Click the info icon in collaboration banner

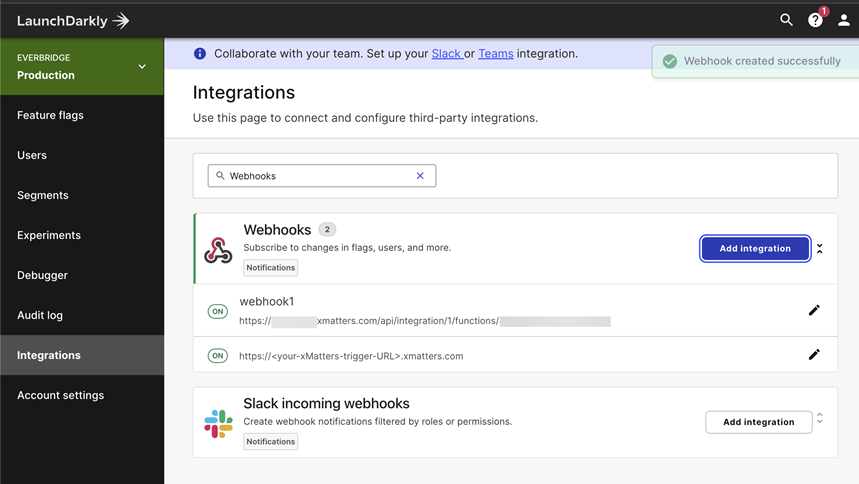click(x=200, y=54)
